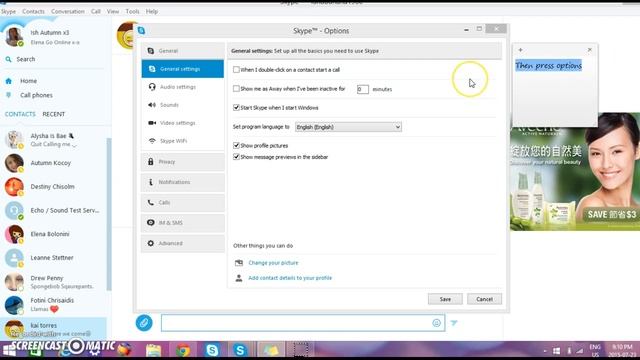640x360 pixels.
Task: Open own profile avatar Ish Autumn
Action: [x=14, y=36]
